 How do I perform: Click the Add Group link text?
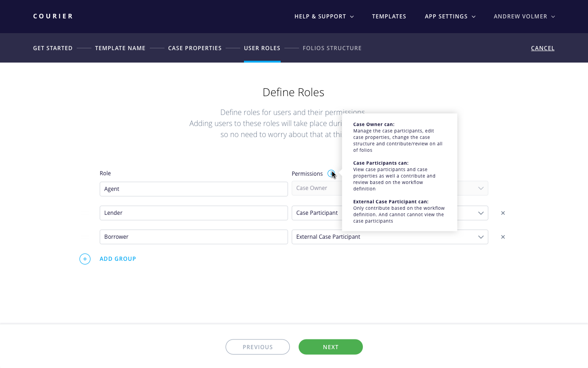click(118, 259)
